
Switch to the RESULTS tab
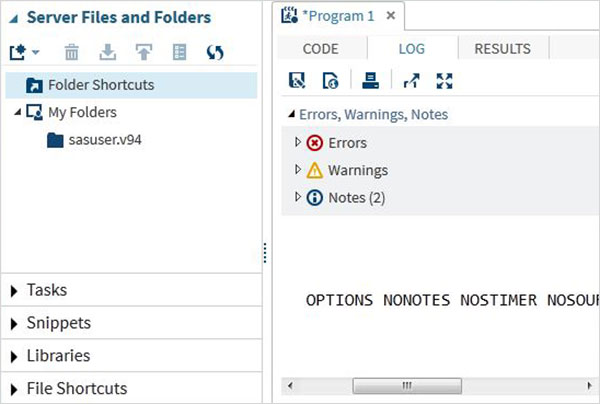coord(502,48)
